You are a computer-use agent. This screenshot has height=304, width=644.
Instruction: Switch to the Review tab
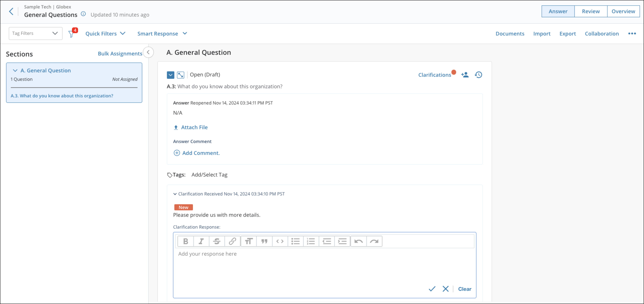pos(591,11)
